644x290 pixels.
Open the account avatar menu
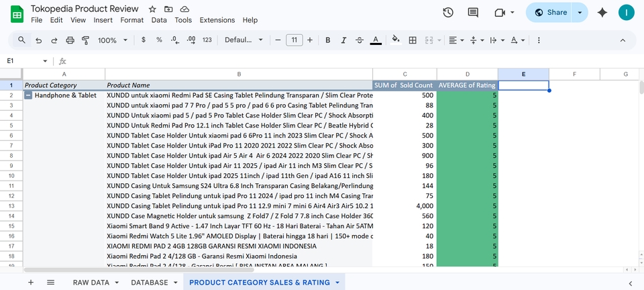click(x=627, y=12)
